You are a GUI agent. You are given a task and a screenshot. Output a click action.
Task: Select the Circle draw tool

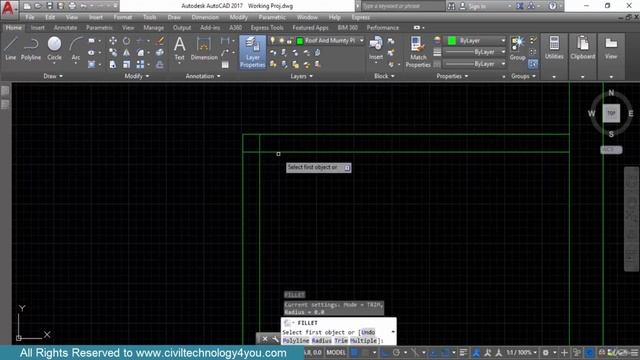pyautogui.click(x=54, y=49)
